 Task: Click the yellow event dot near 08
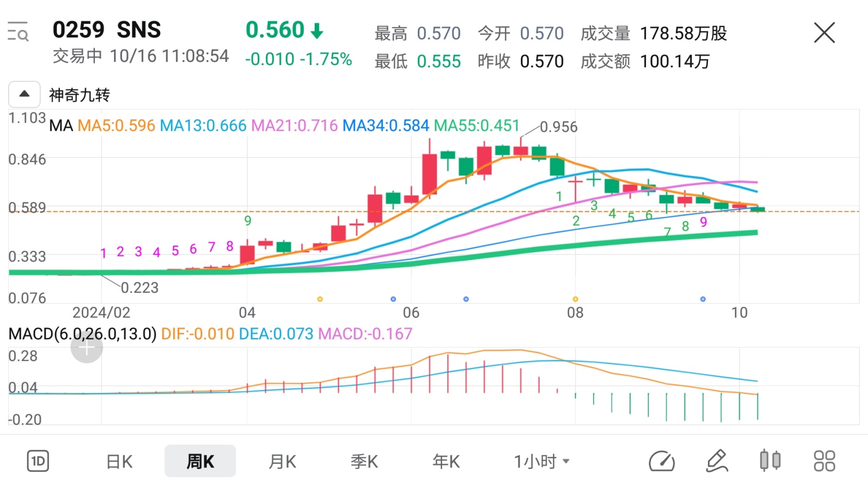point(575,299)
